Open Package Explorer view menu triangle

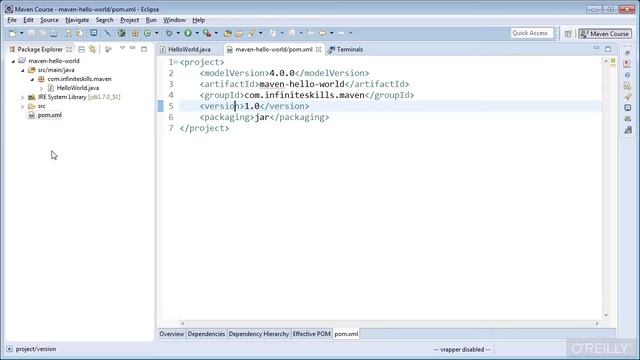coord(122,49)
